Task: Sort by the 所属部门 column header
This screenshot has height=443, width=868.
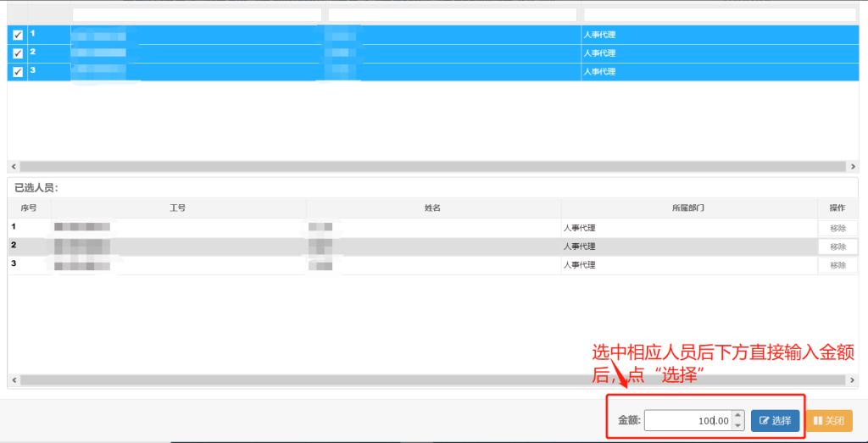Action: pos(688,208)
